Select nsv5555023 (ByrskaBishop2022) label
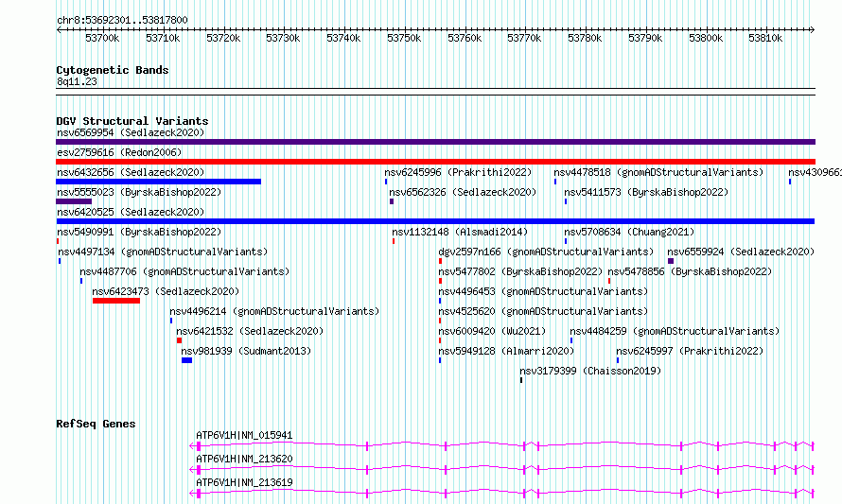The width and height of the screenshot is (842, 504). (x=139, y=192)
